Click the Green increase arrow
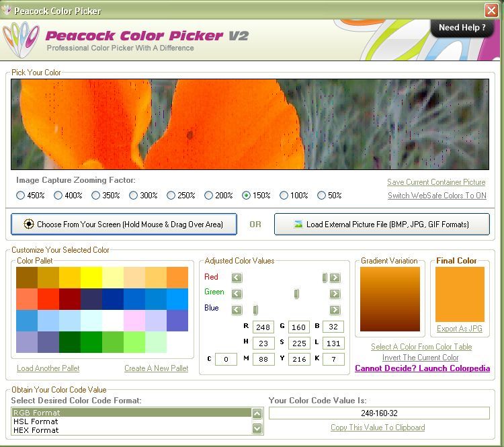 point(335,294)
